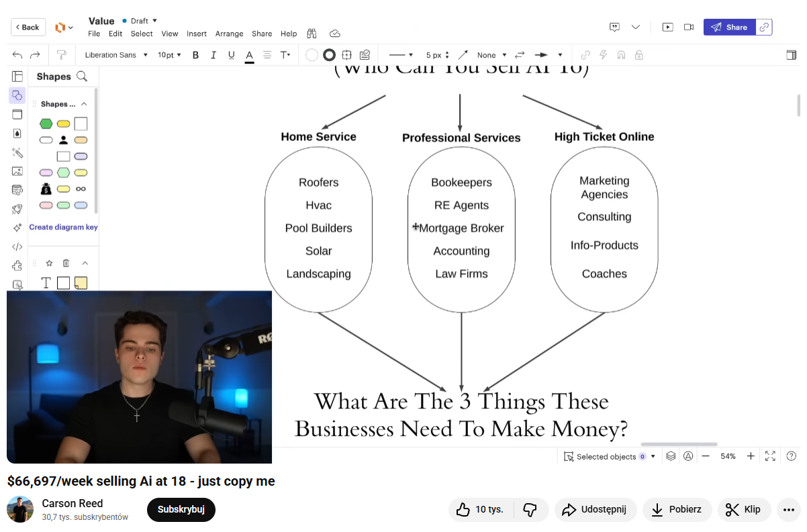Search shapes with the magnifier icon
Screen dimensions: 807x532
[x=82, y=76]
